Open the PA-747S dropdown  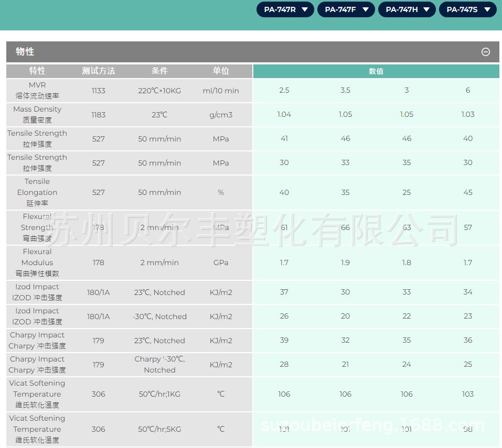467,9
